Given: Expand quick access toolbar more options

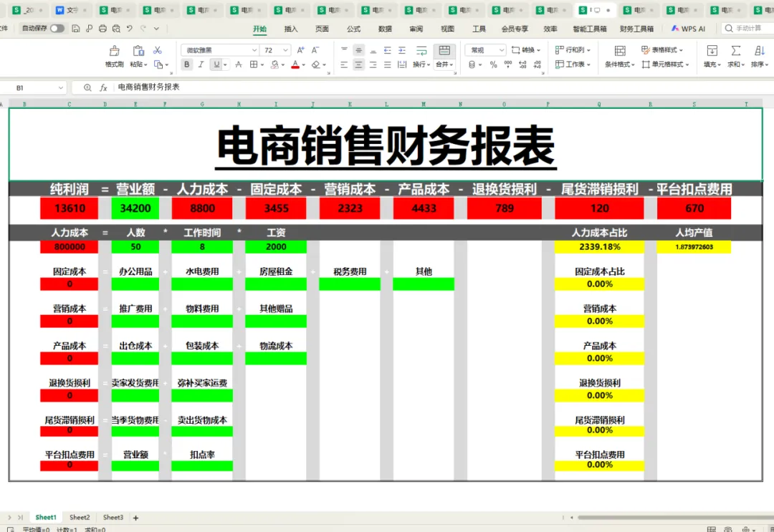Looking at the screenshot, I should click(x=156, y=29).
